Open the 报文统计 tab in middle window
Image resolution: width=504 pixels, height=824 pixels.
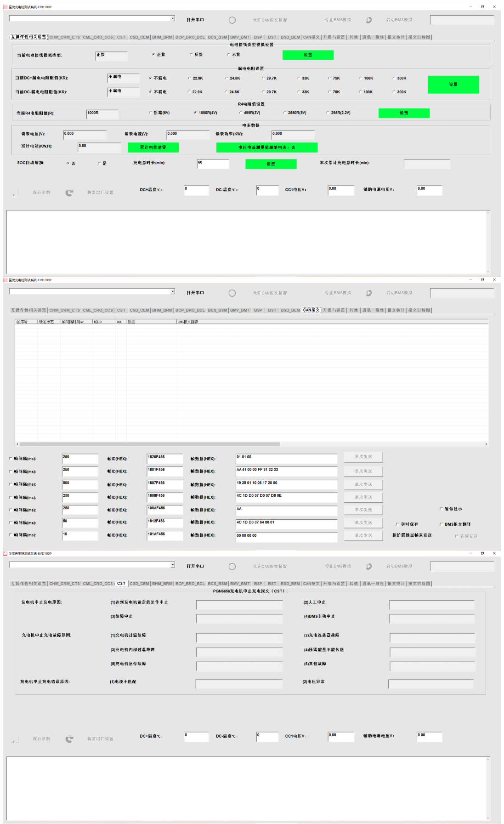click(x=396, y=310)
